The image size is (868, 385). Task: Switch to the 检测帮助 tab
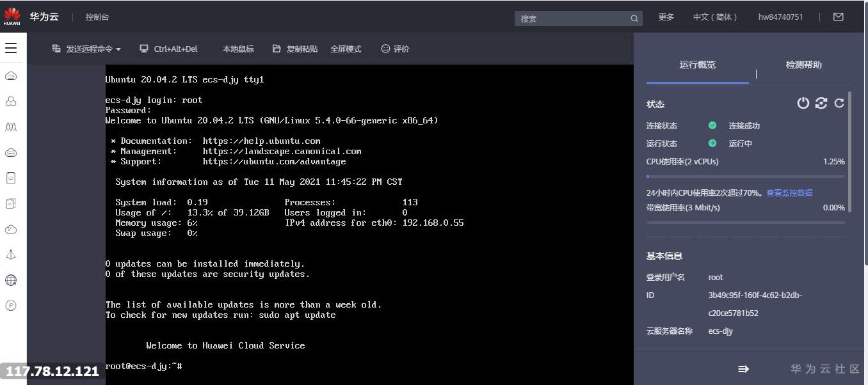803,65
